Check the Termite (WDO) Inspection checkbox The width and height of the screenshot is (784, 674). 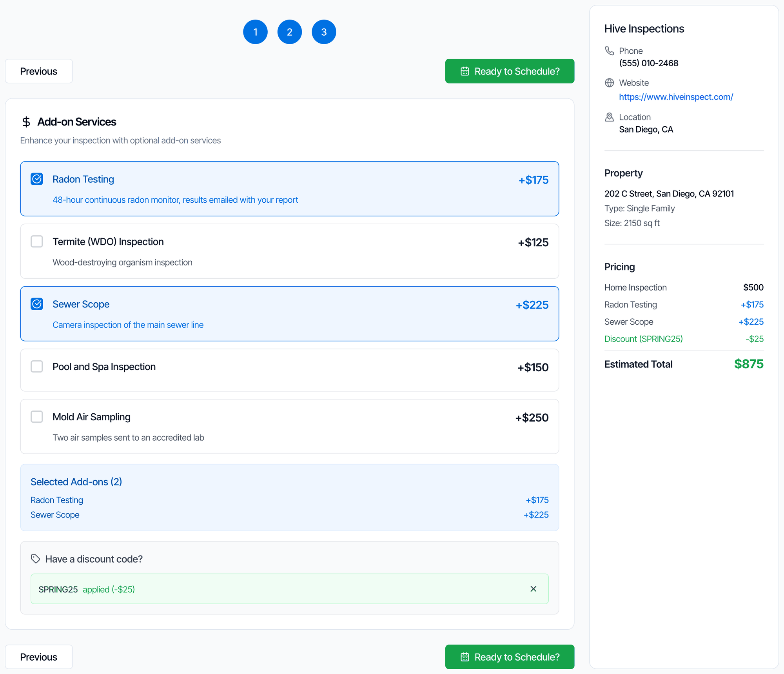(x=37, y=242)
